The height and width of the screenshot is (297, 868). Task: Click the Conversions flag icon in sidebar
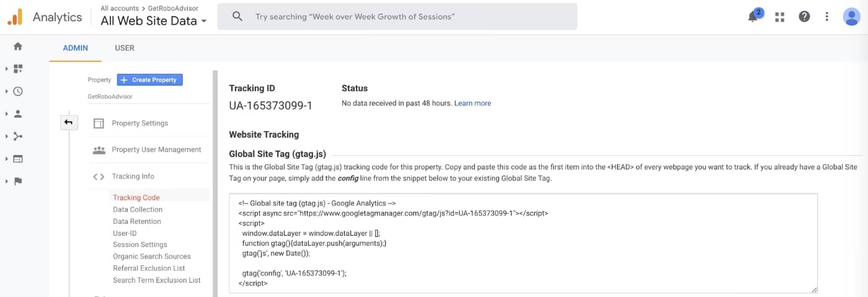pyautogui.click(x=18, y=181)
